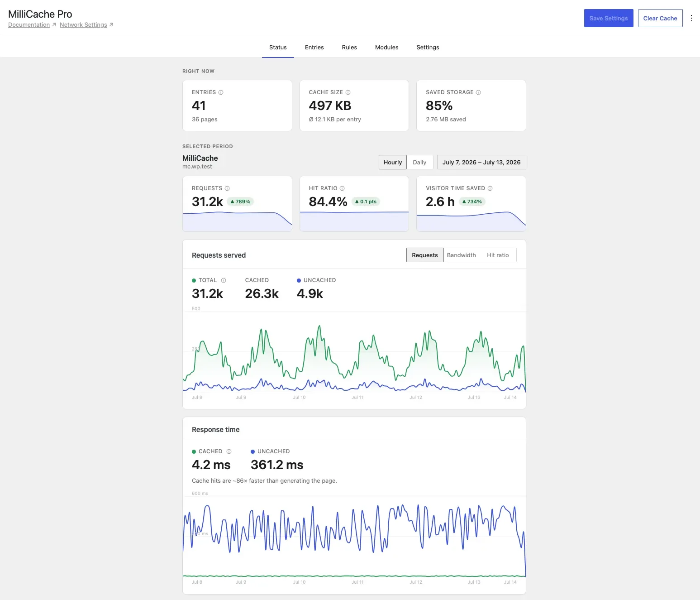This screenshot has height=600, width=700.
Task: Show the Hit ratio chart view
Action: [498, 255]
